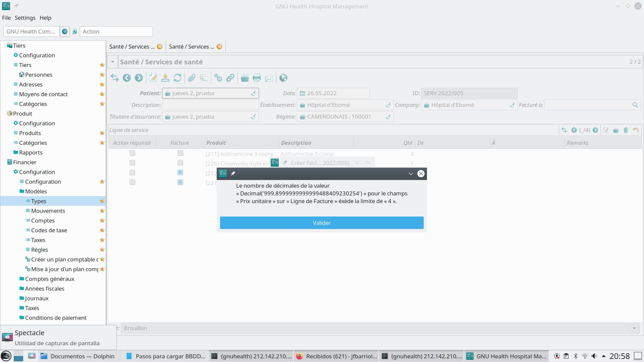Open the state dropdown next to Brouillon
644x362 pixels.
(x=634, y=328)
